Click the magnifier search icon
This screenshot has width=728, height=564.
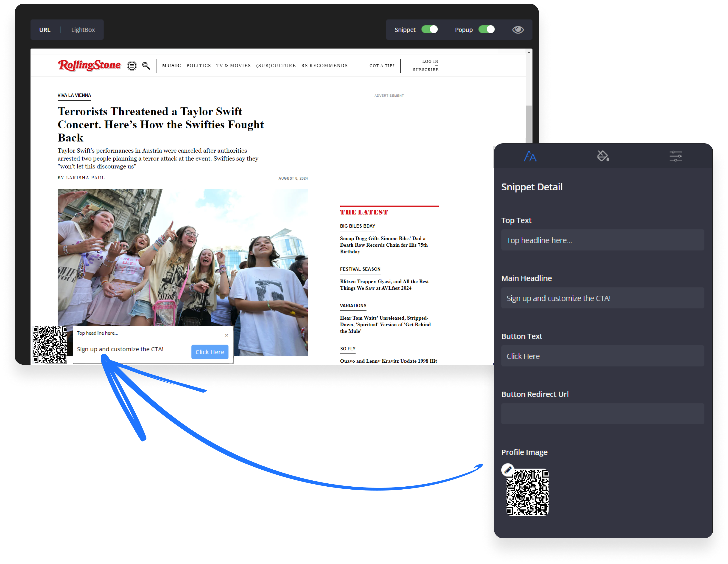[x=146, y=66]
